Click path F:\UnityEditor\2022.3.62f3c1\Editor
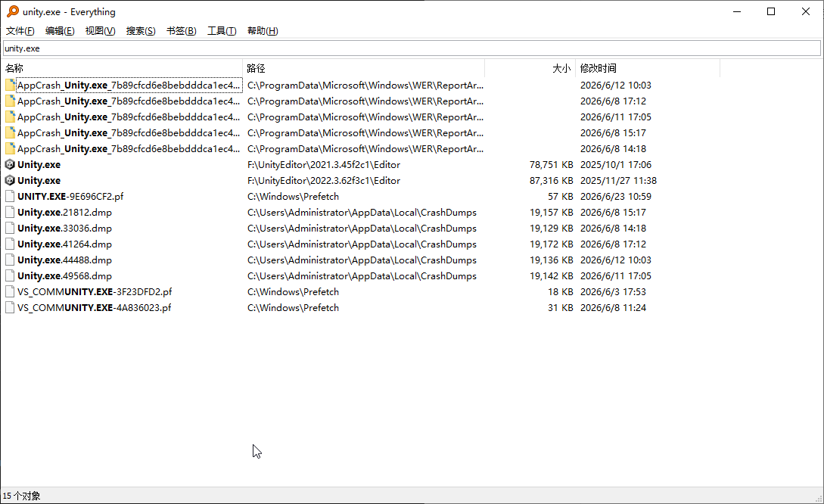Screen dimensions: 824x504 pyautogui.click(x=324, y=180)
